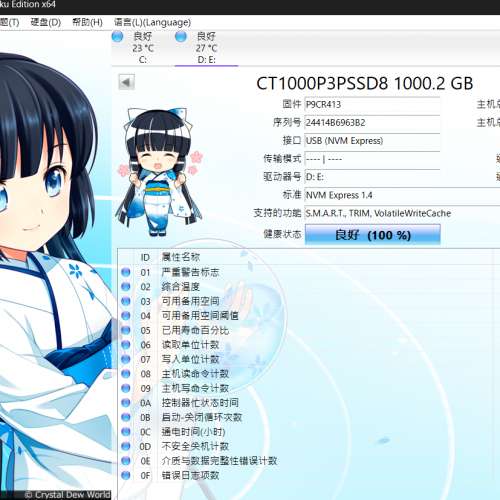Click status orb for attribute 03 可用备用空间
This screenshot has height=500, width=500.
pyautogui.click(x=126, y=301)
